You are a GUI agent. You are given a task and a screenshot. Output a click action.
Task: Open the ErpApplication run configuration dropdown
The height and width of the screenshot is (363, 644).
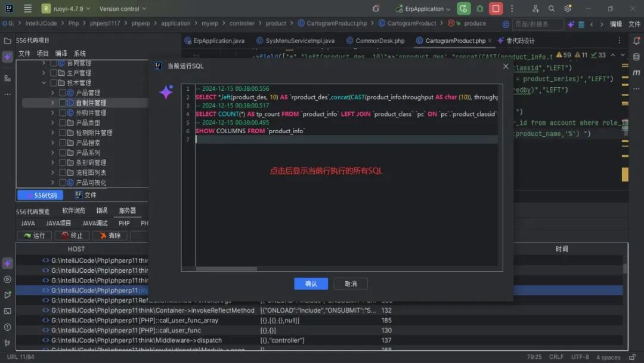pyautogui.click(x=423, y=8)
